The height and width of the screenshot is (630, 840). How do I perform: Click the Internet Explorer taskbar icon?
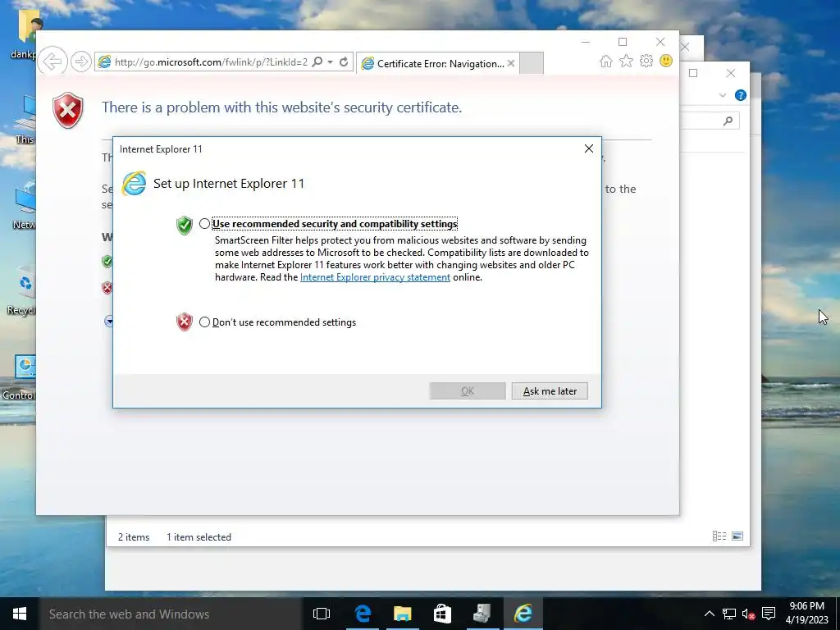coord(523,614)
